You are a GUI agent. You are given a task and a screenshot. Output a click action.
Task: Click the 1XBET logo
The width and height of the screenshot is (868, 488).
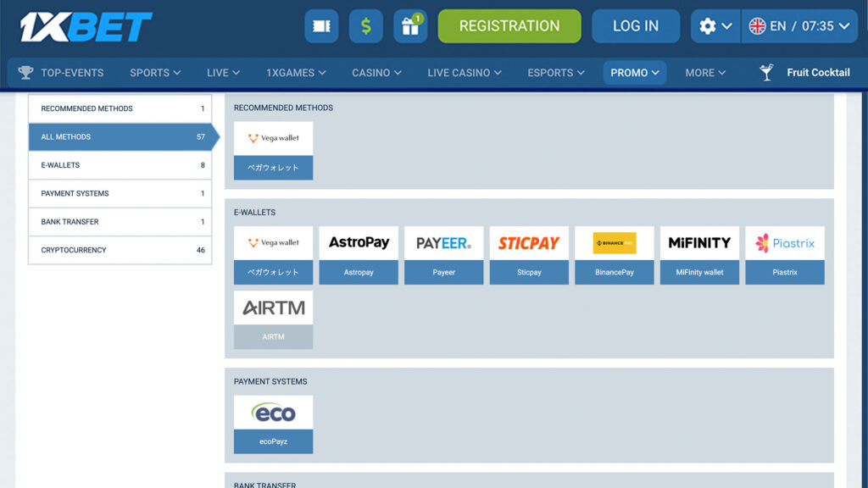point(86,26)
